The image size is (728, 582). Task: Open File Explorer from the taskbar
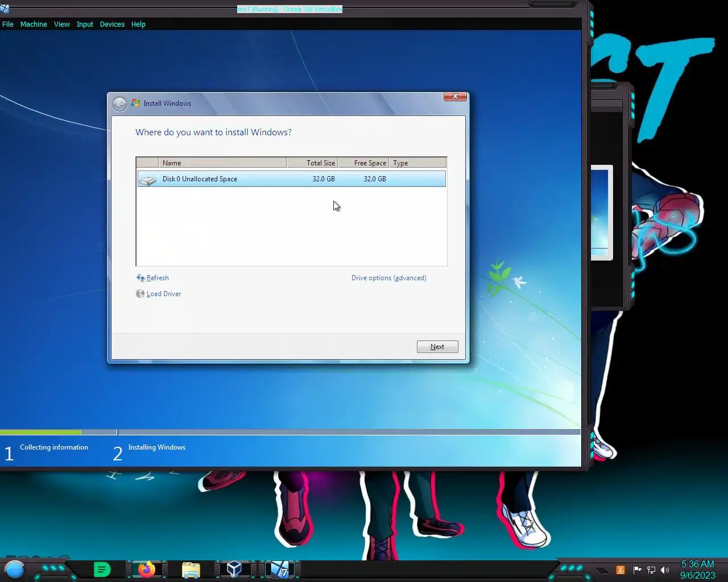click(x=191, y=569)
